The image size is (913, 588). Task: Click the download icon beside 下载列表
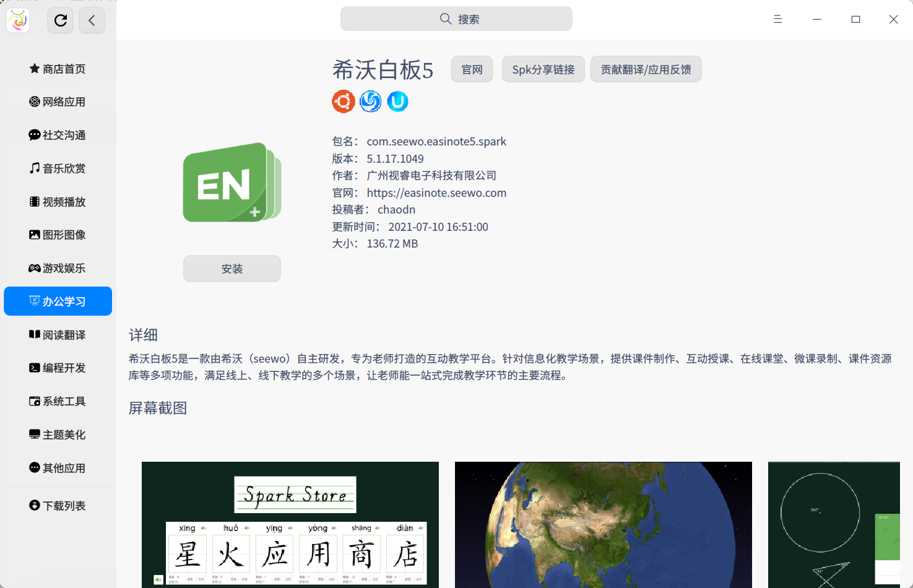35,505
